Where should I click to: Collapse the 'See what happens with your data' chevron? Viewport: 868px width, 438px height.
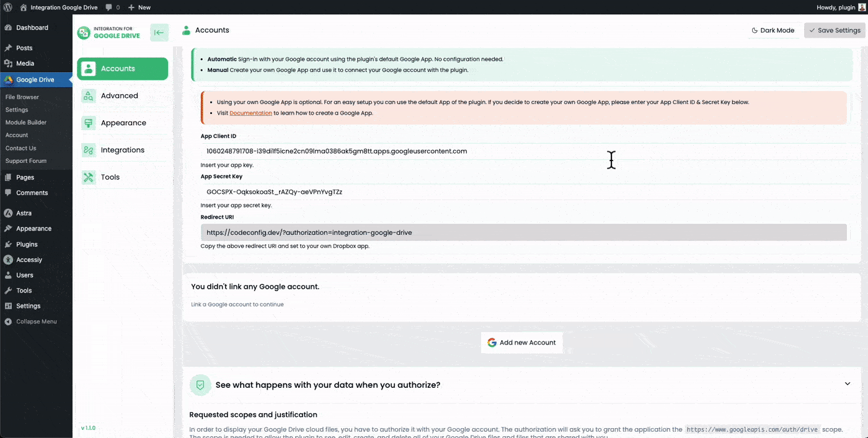click(848, 384)
